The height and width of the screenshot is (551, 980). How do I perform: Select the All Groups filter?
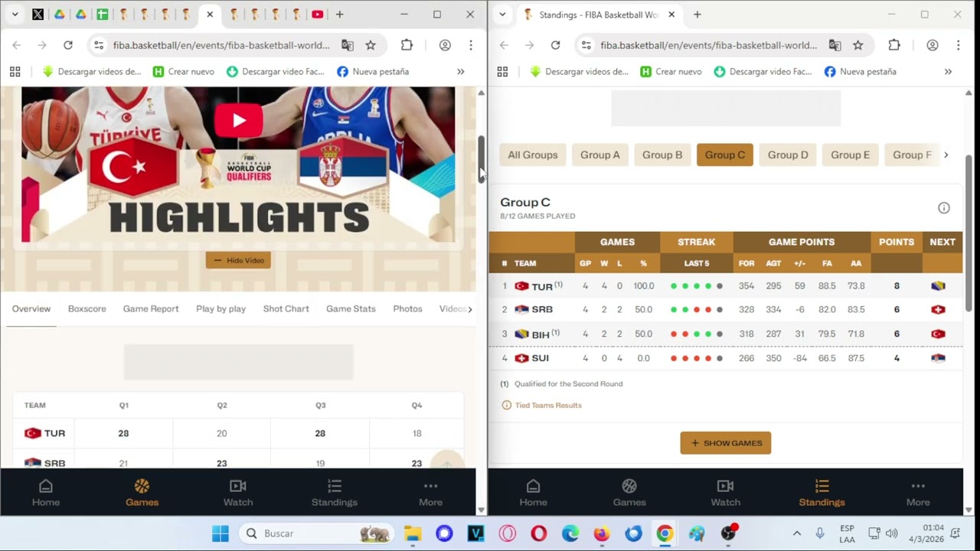tap(533, 155)
